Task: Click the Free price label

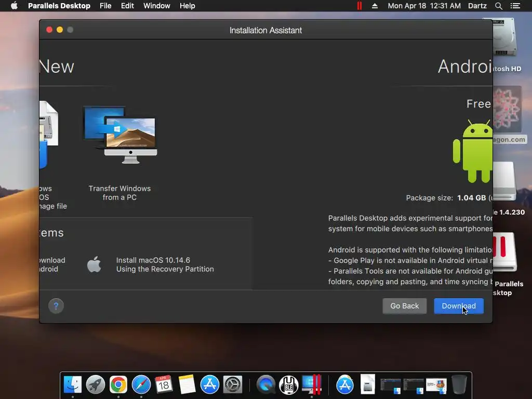Action: [478, 104]
